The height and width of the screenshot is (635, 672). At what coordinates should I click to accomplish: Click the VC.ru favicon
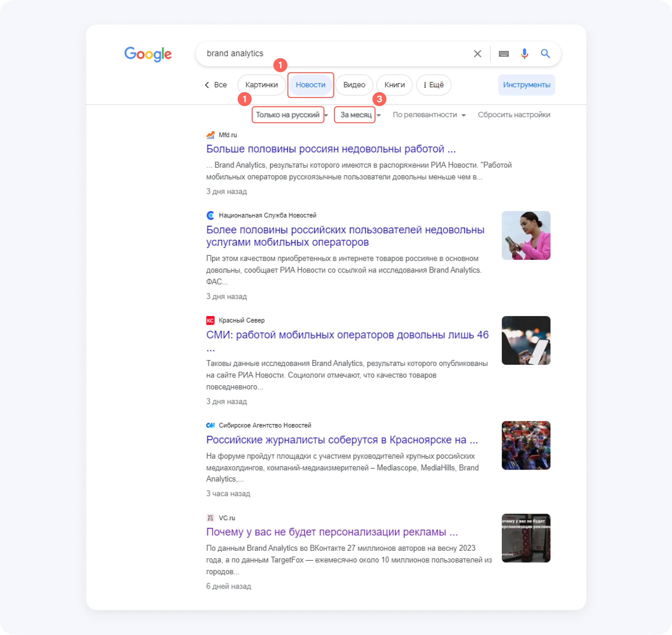click(210, 518)
